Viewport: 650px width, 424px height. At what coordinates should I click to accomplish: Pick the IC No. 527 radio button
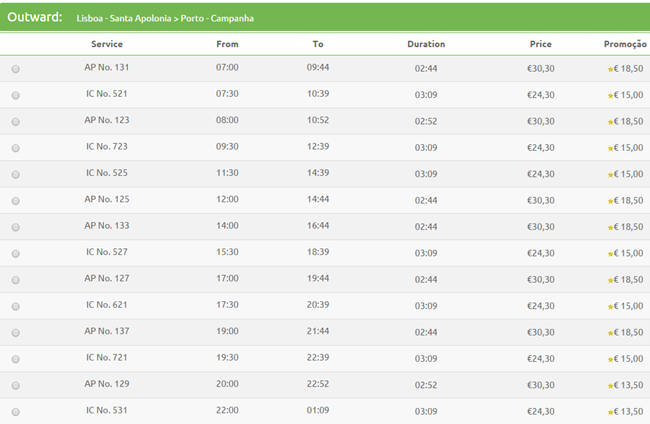16,254
